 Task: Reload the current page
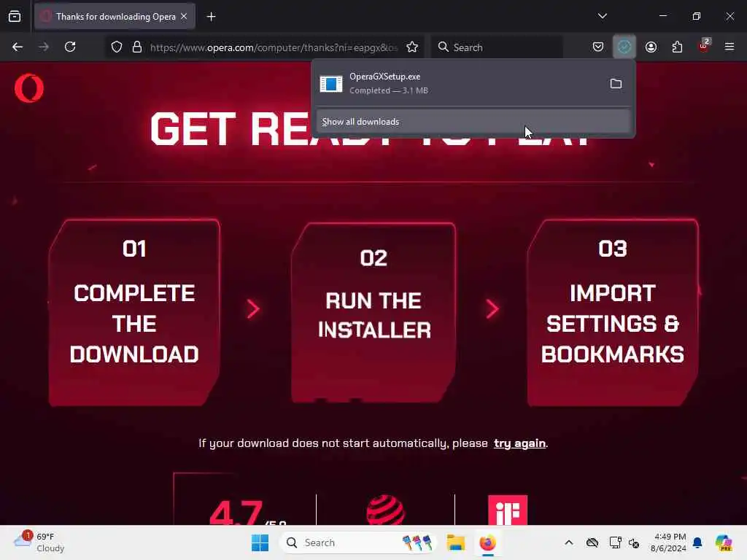[x=70, y=47]
